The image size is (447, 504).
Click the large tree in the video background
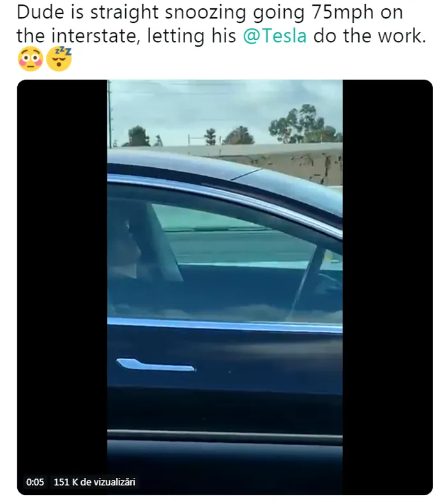click(x=304, y=124)
